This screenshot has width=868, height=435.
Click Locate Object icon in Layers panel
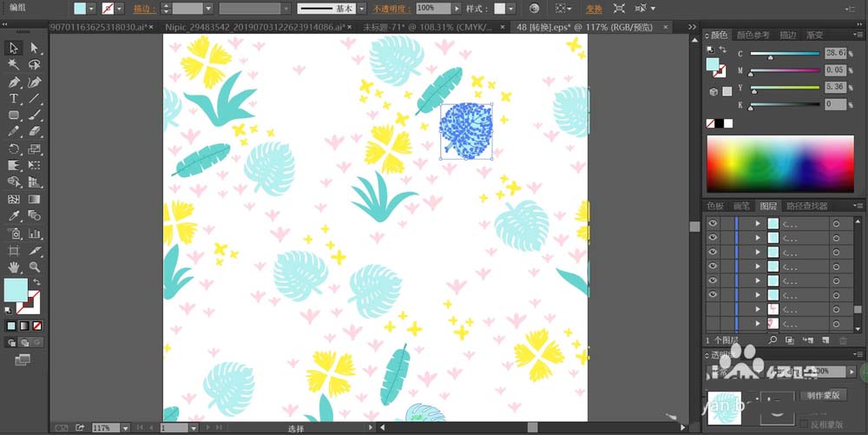tap(773, 339)
